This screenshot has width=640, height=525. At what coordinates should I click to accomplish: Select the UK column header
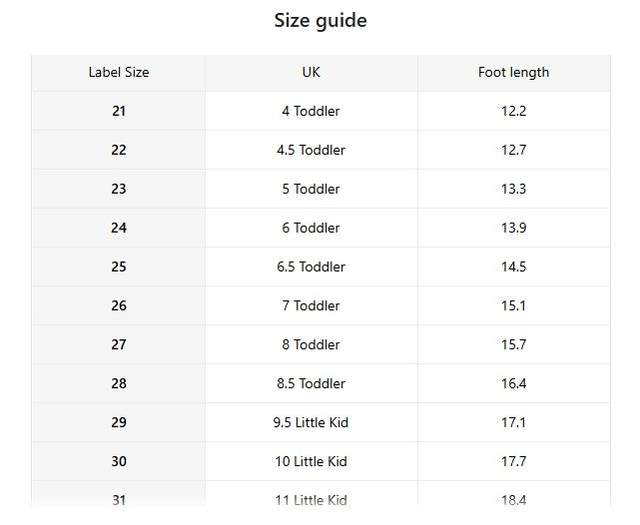coord(311,73)
